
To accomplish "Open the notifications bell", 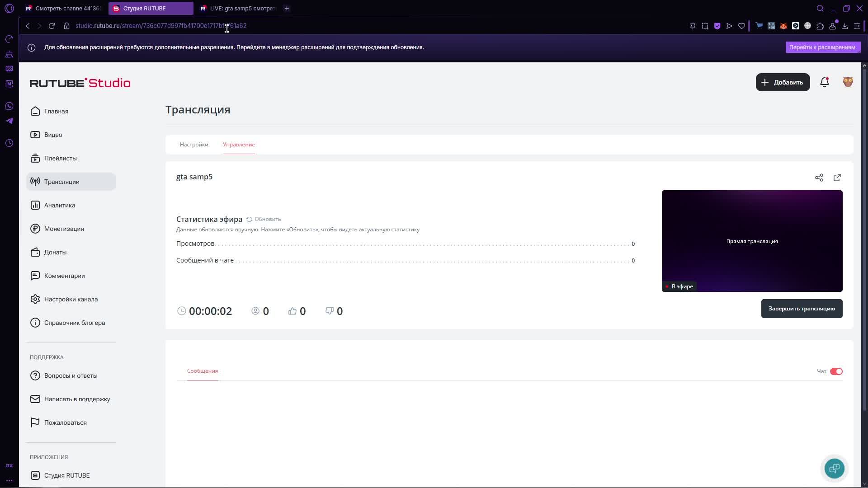I will [825, 82].
